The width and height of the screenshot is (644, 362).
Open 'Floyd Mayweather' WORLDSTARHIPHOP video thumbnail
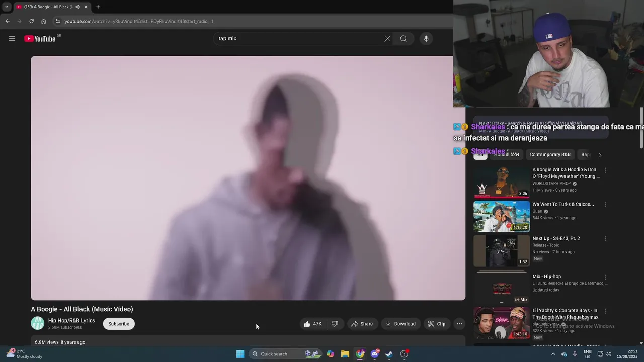502,182
